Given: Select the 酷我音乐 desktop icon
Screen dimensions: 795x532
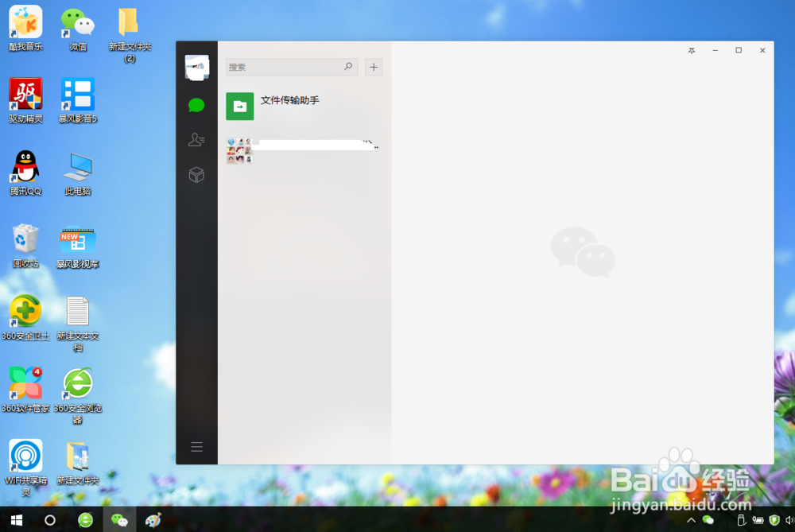Looking at the screenshot, I should point(25,29).
